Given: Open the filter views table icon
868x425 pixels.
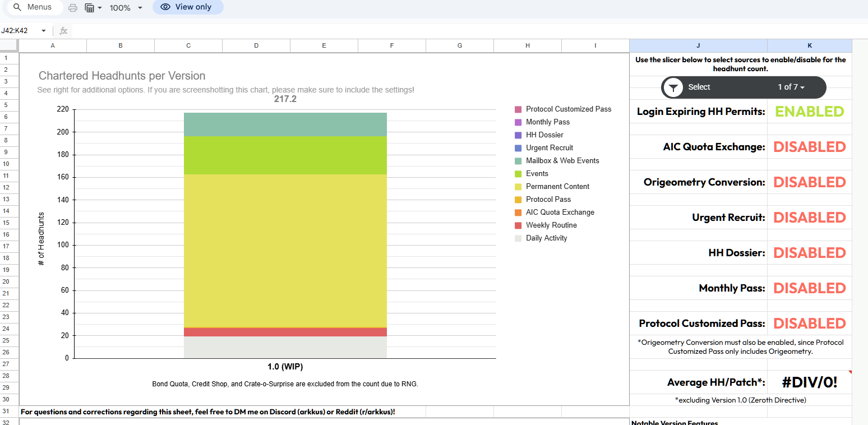Looking at the screenshot, I should [x=90, y=8].
